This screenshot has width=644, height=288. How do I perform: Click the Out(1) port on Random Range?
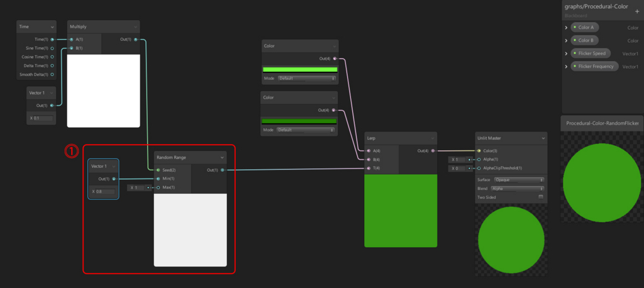(222, 170)
